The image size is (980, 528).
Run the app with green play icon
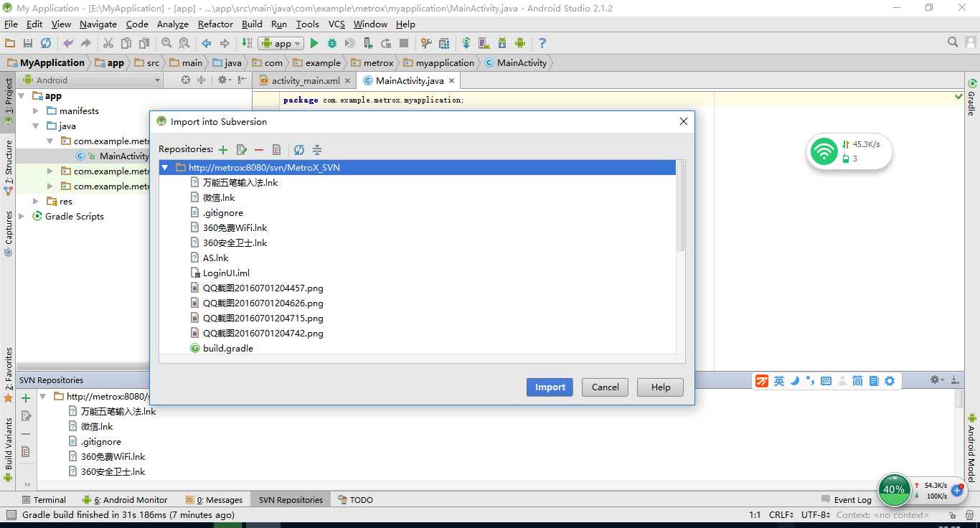click(x=314, y=43)
